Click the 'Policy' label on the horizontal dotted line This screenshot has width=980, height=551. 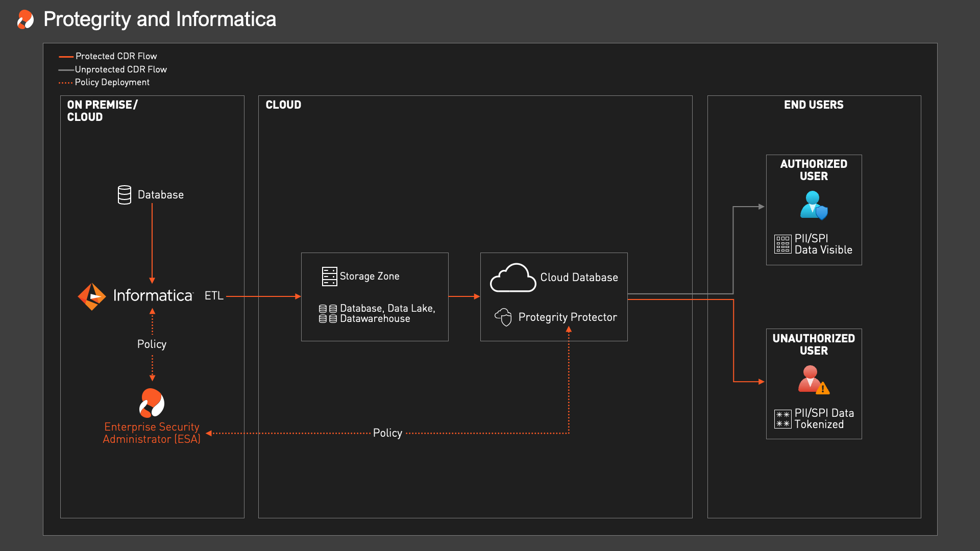[x=387, y=433]
